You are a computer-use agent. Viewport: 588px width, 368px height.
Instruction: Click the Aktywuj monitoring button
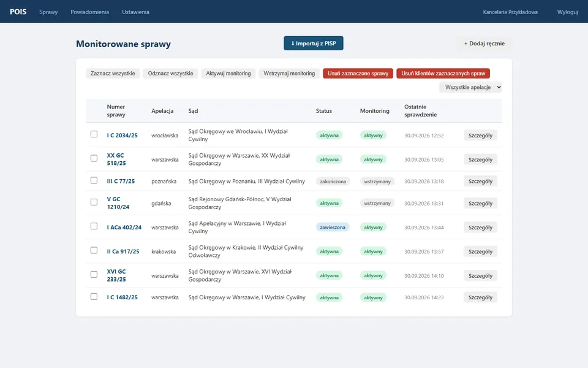coord(228,73)
